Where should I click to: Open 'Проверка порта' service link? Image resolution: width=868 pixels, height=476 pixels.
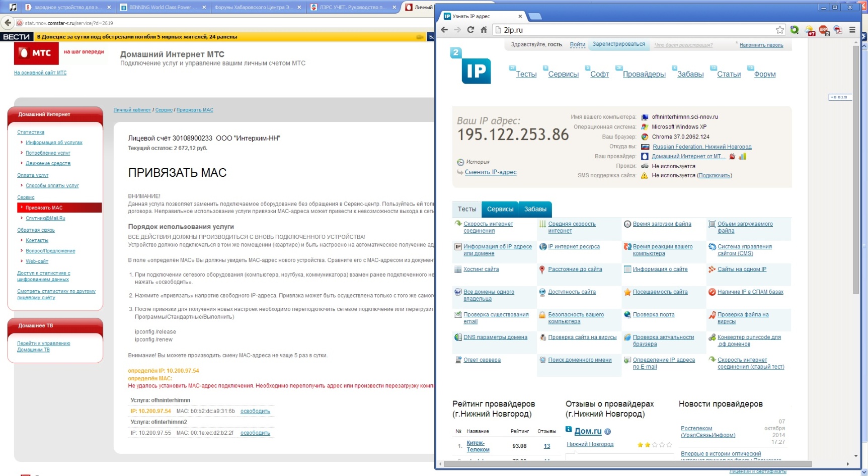(x=654, y=315)
